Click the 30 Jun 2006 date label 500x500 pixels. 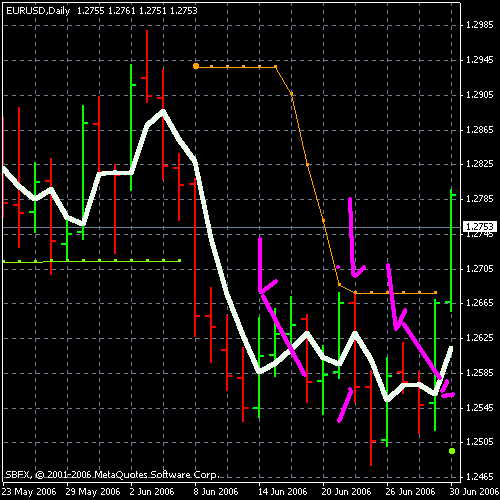(x=475, y=491)
